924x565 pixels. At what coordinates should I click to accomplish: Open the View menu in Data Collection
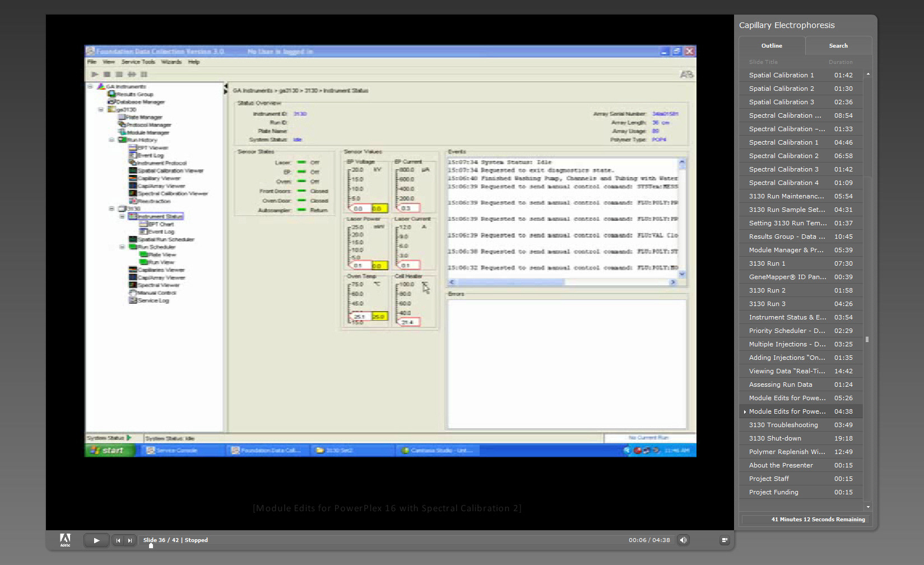coord(109,62)
